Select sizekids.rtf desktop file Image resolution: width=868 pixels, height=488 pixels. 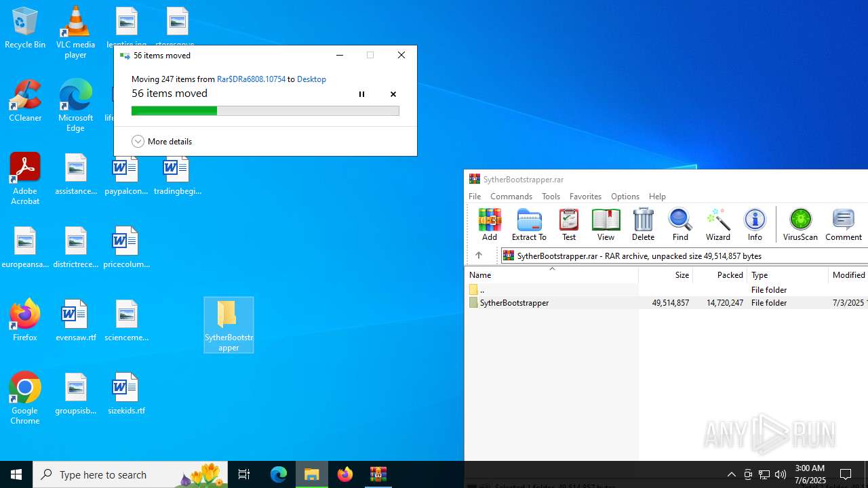pos(126,394)
